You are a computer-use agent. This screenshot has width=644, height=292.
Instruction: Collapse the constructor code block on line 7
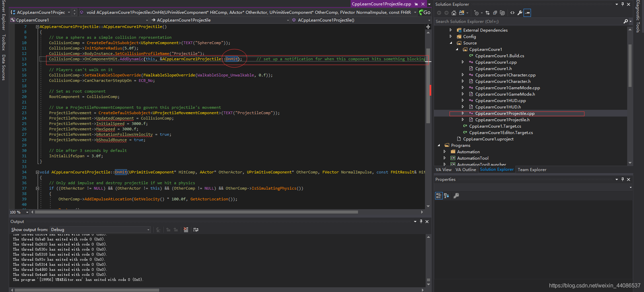37,27
